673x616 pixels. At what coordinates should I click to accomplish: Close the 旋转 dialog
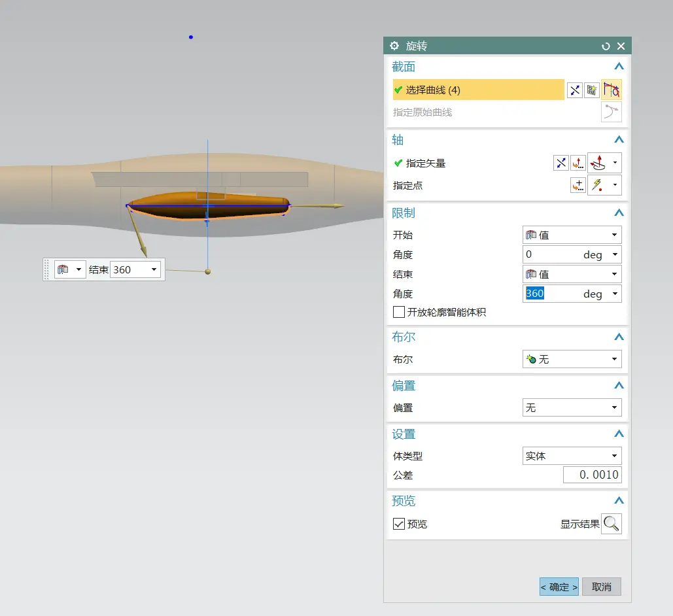pos(621,46)
